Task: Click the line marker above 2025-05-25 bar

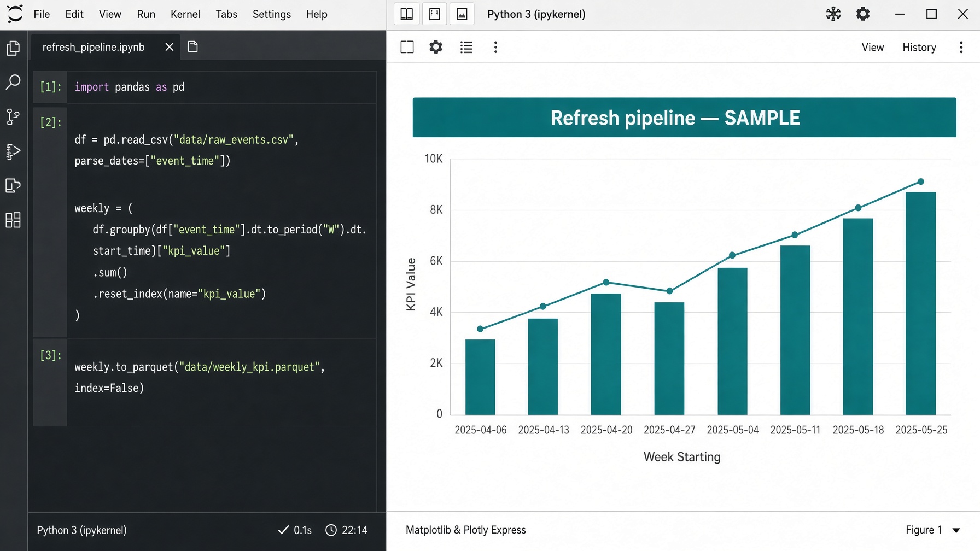Action: (x=921, y=181)
